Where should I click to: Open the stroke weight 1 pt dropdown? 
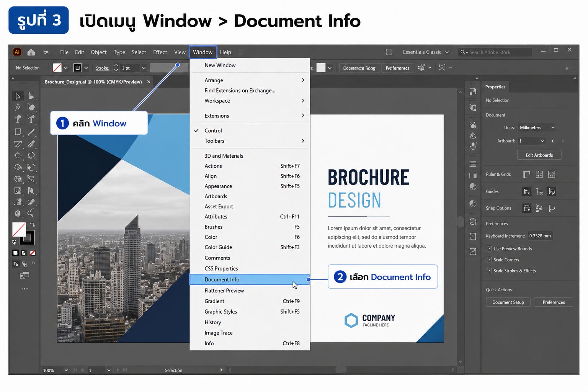click(x=144, y=68)
